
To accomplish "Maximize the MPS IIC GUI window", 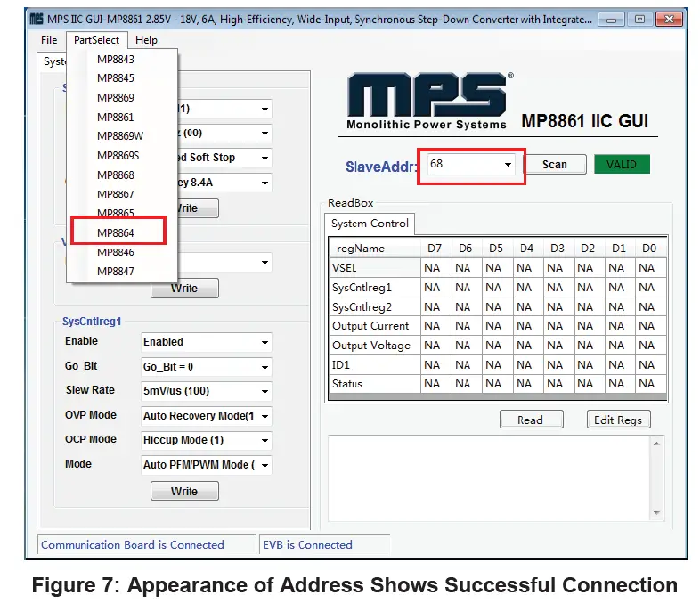I will (x=639, y=20).
